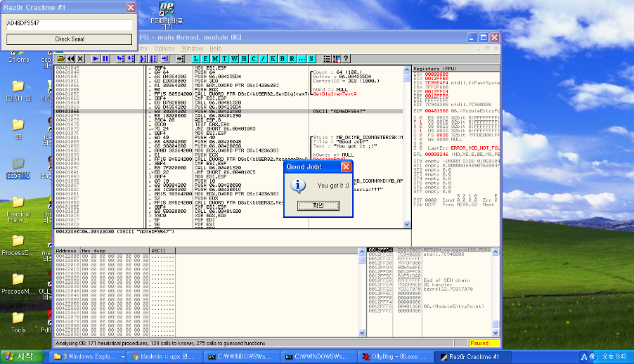
Task: Click the serial input field in Crackme
Action: (69, 24)
